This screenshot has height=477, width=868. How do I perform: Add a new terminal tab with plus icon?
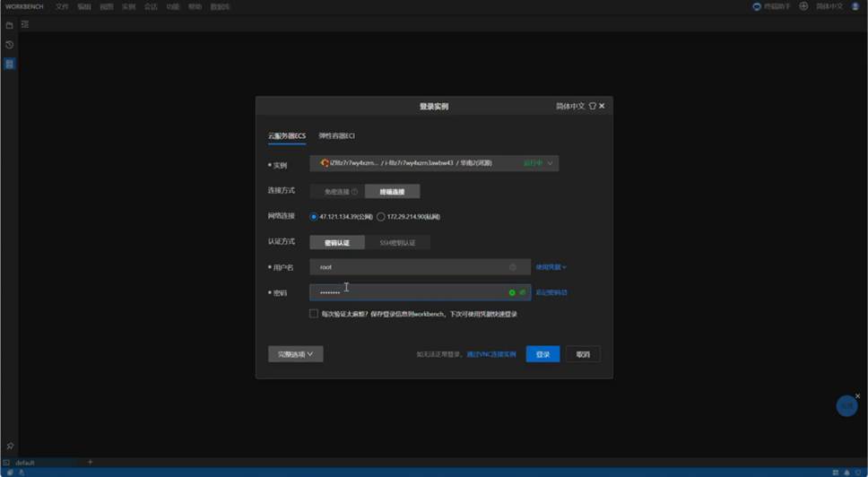pyautogui.click(x=90, y=463)
